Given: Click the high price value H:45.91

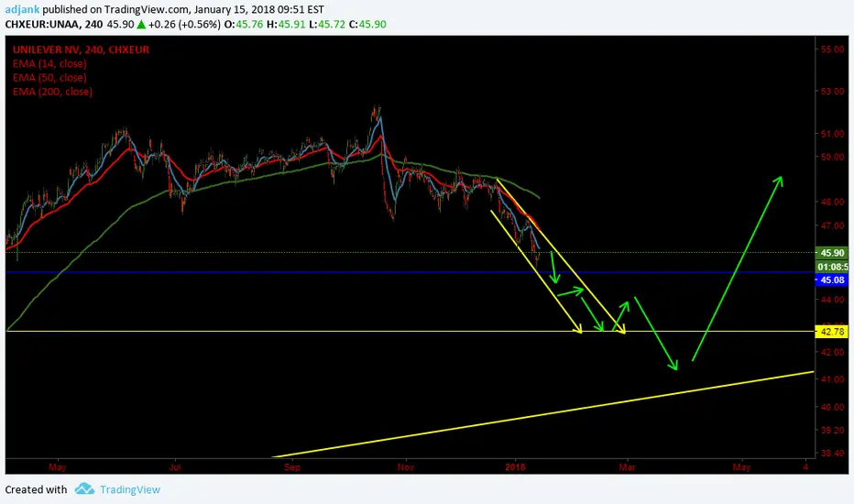Looking at the screenshot, I should (286, 25).
